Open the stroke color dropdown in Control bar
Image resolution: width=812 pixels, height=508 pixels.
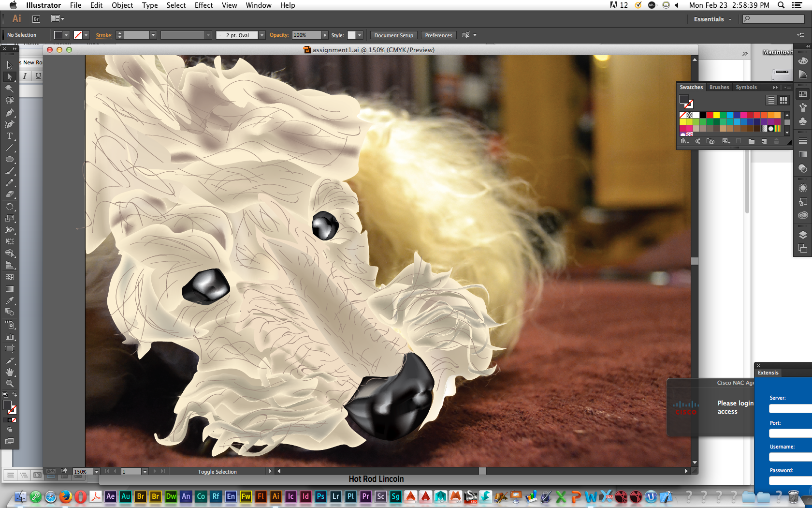tap(86, 35)
